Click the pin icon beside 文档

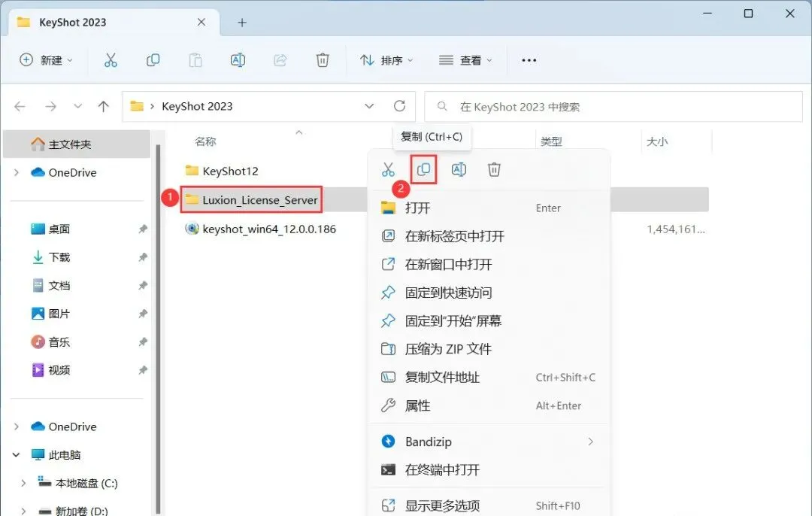[143, 286]
